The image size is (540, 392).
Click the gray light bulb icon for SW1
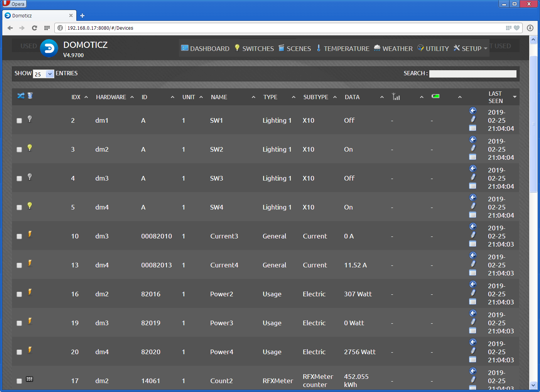pos(30,119)
